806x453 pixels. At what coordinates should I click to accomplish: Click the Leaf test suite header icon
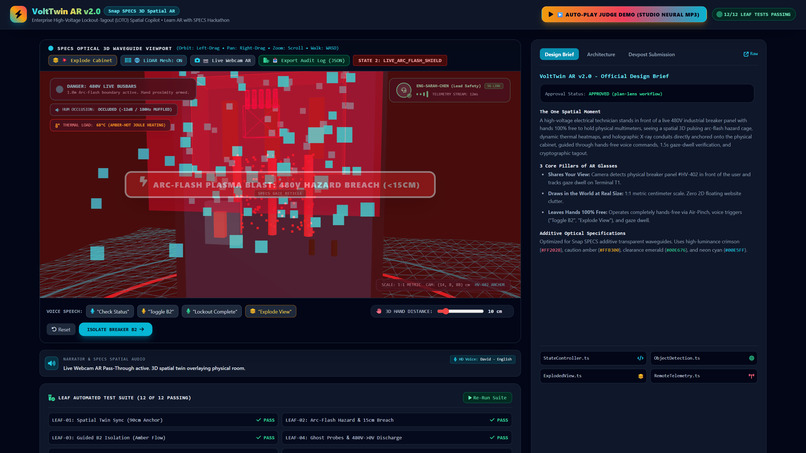click(51, 398)
